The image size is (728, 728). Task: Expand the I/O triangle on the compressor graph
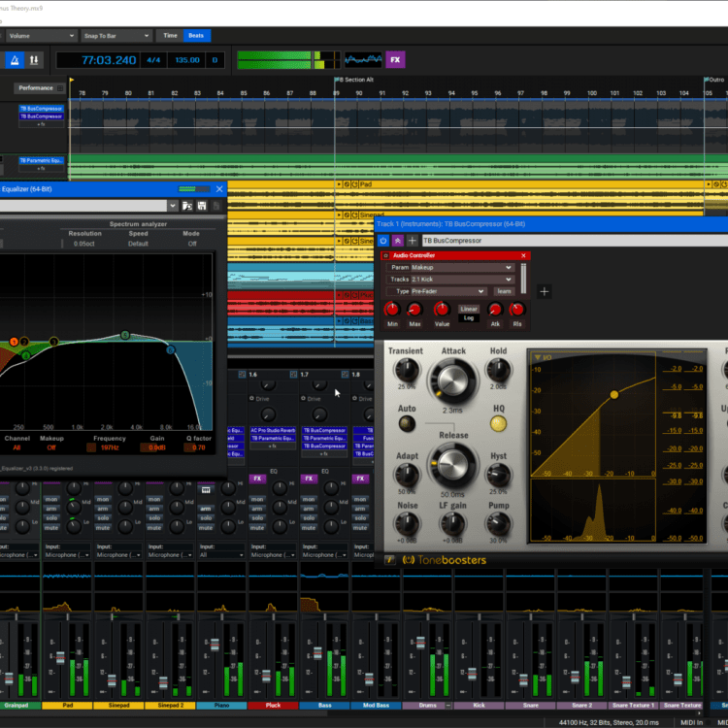tap(538, 357)
